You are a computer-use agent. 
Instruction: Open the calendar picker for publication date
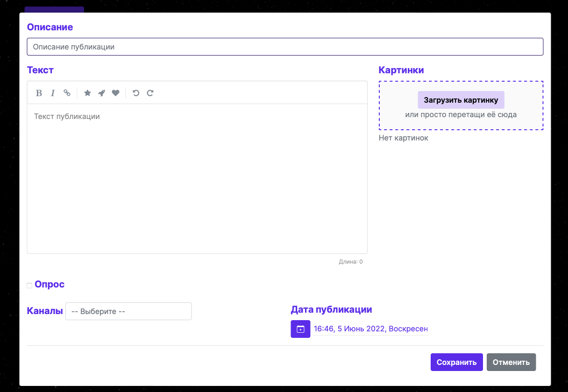click(300, 329)
